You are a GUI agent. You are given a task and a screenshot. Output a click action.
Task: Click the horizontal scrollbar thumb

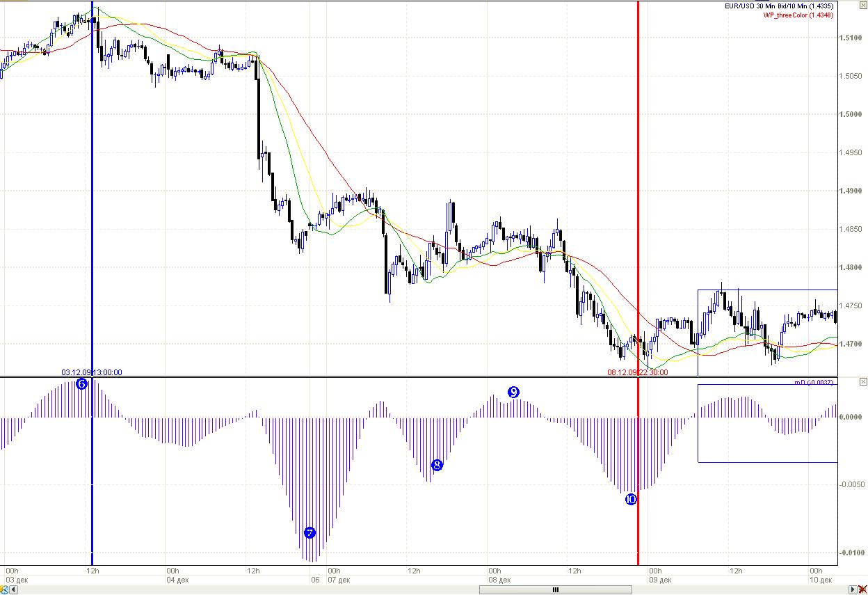click(556, 590)
